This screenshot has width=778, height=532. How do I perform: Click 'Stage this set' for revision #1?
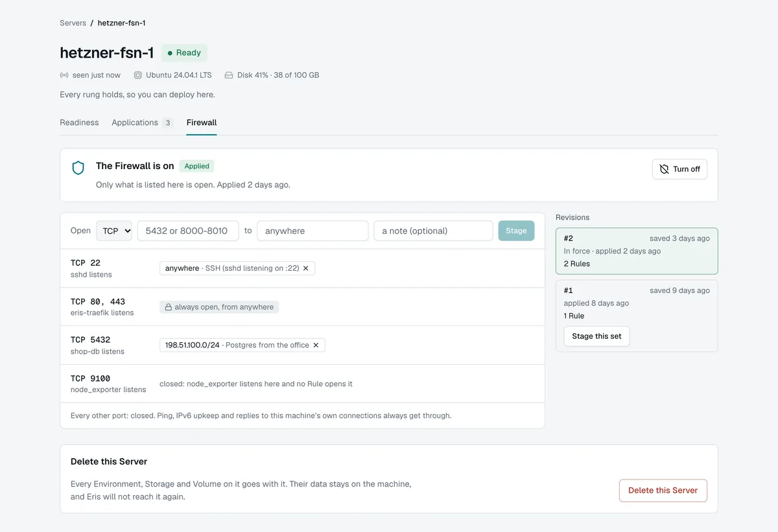596,336
